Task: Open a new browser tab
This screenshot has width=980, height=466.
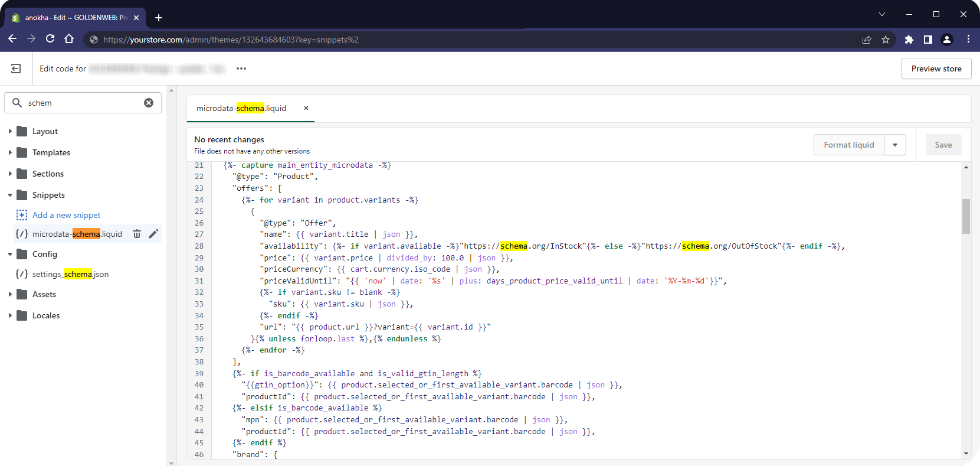Action: (158, 18)
